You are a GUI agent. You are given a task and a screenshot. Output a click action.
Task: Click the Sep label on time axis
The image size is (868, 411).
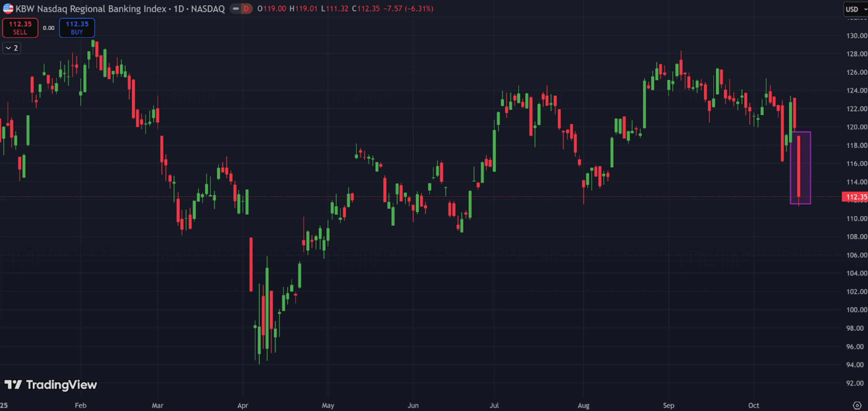point(668,405)
